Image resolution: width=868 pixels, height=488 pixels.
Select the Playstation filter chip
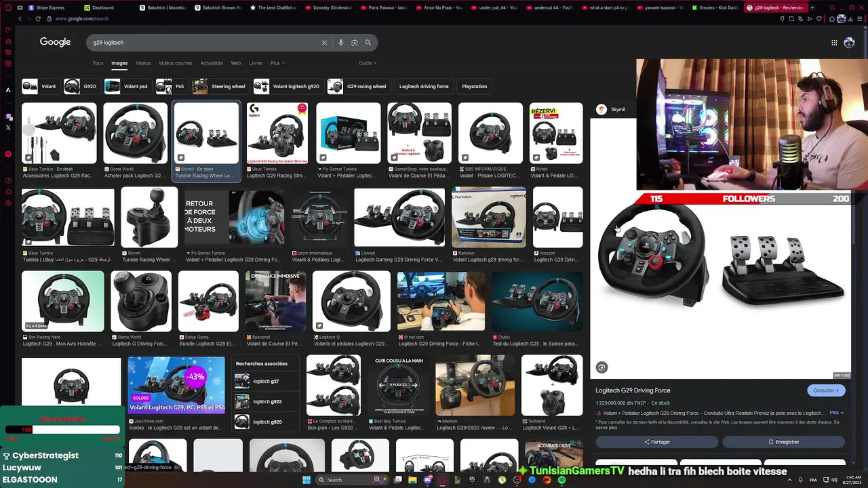(474, 86)
